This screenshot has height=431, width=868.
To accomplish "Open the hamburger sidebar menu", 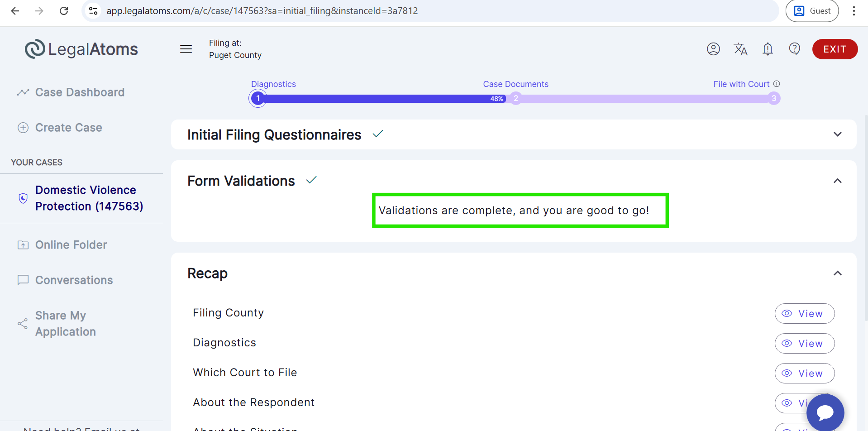I will point(186,49).
